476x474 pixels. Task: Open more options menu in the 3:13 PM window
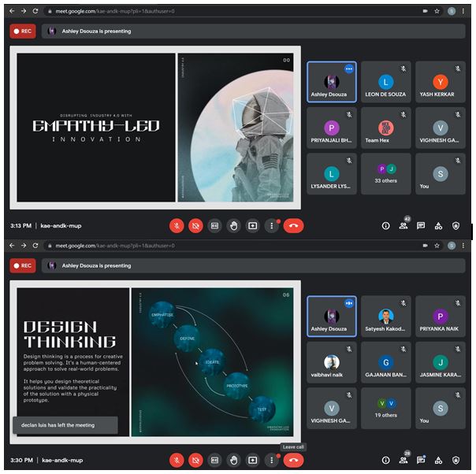(x=271, y=226)
